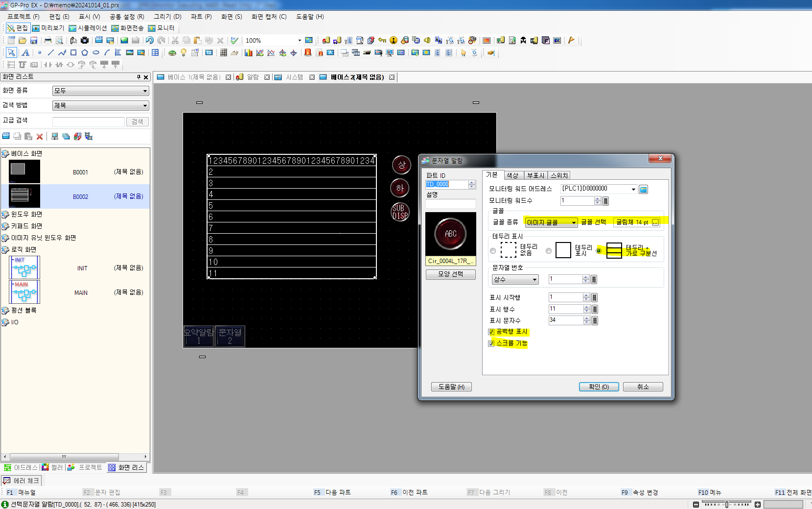Viewport: 812px width, 509px height.
Task: Increase the 모니터링 워드수 stepper value
Action: [x=597, y=199]
